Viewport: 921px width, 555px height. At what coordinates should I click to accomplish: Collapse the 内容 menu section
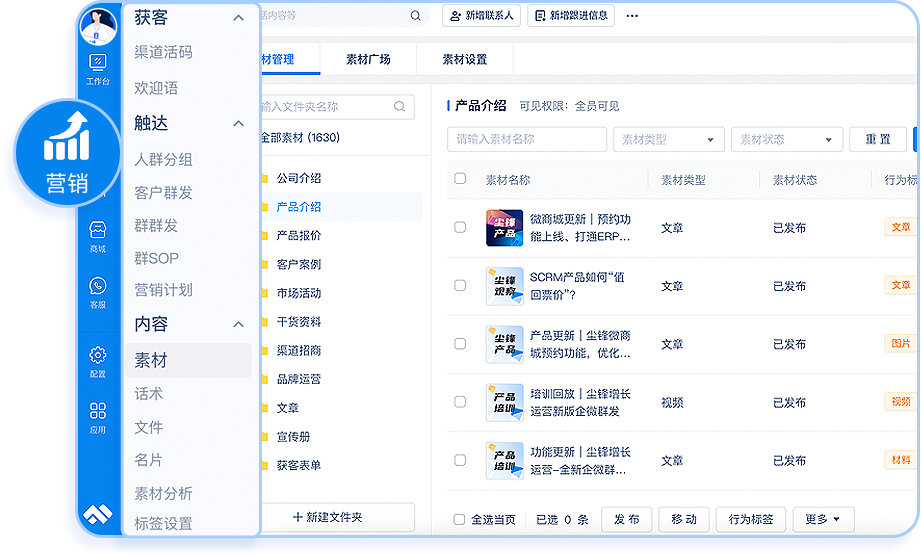point(238,324)
